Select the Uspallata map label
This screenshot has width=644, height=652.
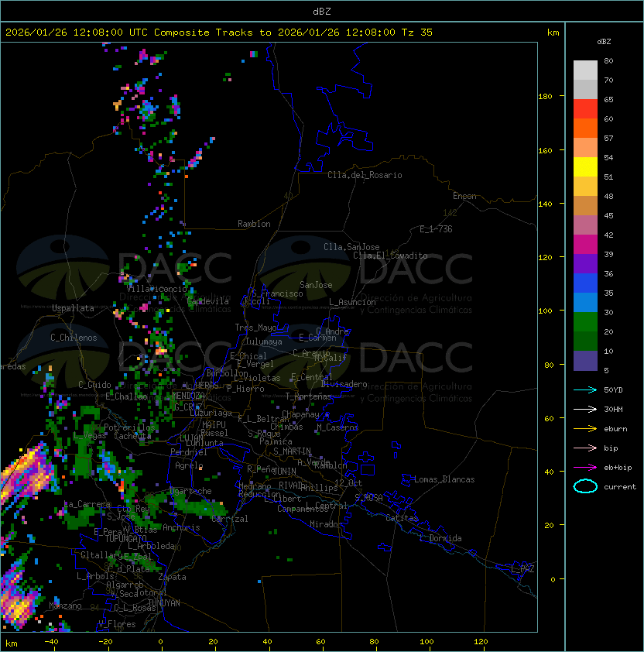click(x=73, y=308)
